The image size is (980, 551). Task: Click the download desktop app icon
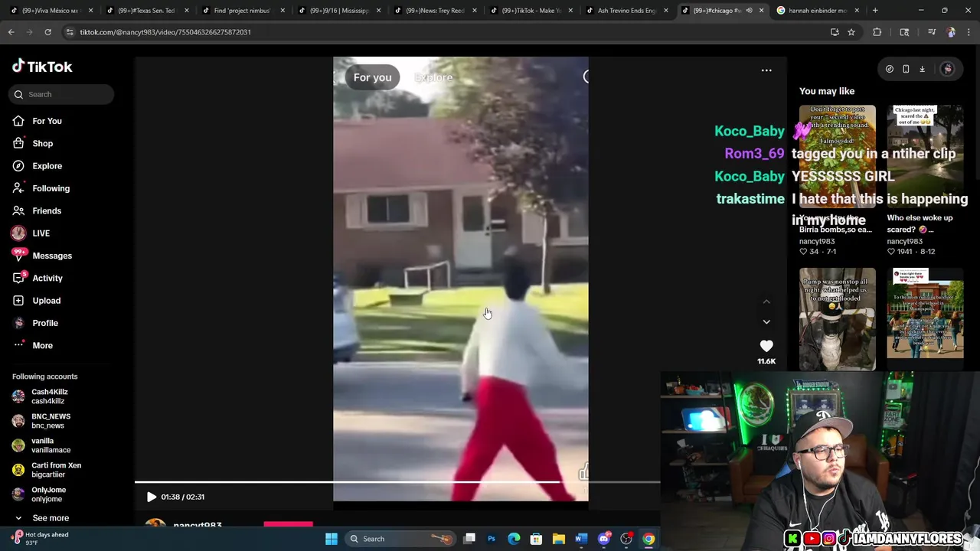tap(922, 69)
